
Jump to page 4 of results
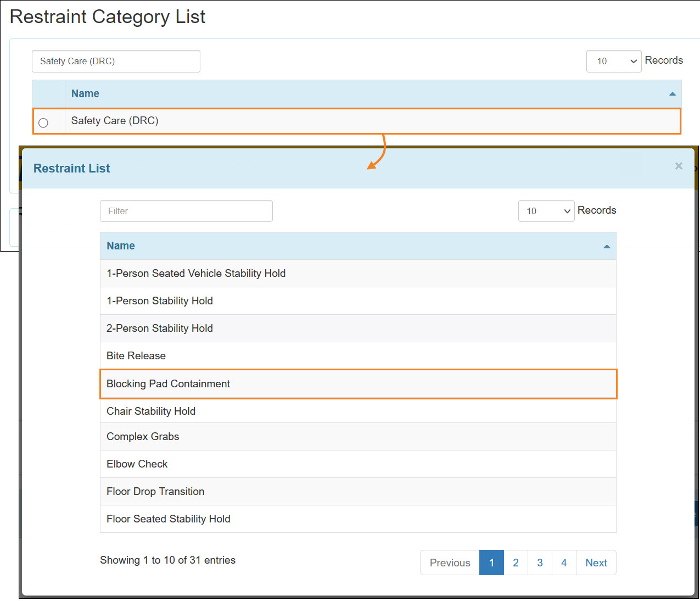point(564,563)
